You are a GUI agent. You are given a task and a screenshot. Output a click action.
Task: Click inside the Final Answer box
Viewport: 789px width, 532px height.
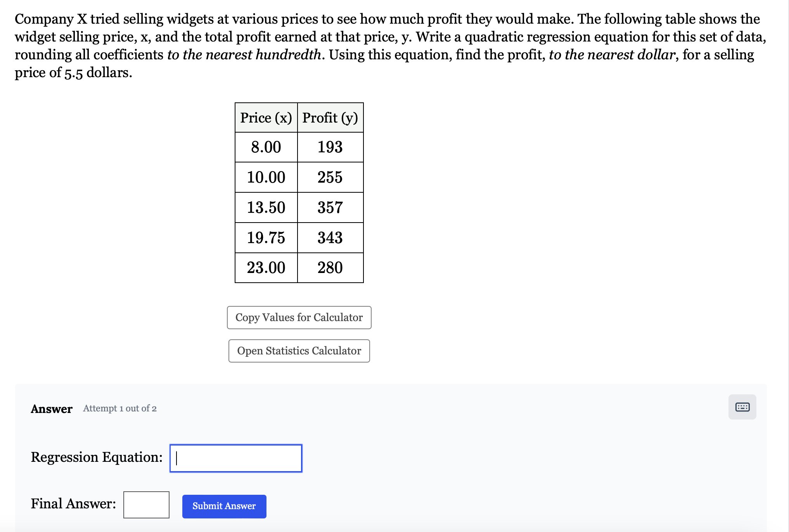pos(146,504)
